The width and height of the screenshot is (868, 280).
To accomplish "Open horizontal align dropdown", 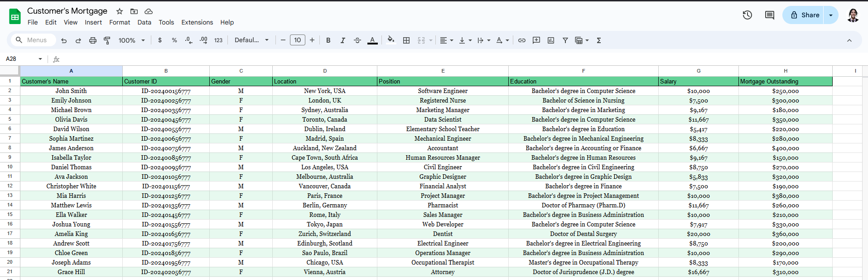I will pyautogui.click(x=447, y=40).
